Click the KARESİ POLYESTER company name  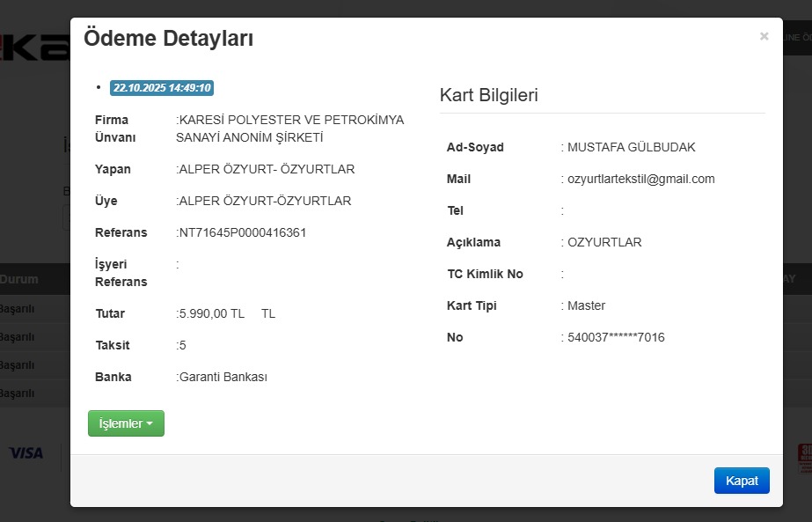pyautogui.click(x=291, y=120)
